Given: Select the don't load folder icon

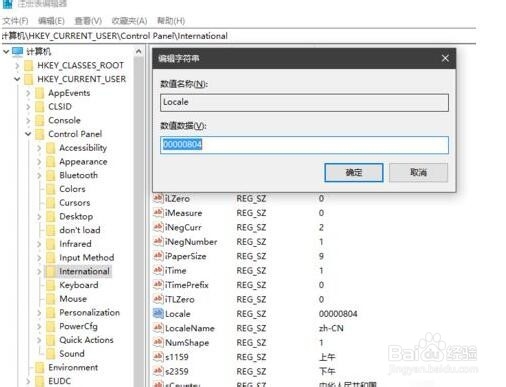Looking at the screenshot, I should [51, 230].
